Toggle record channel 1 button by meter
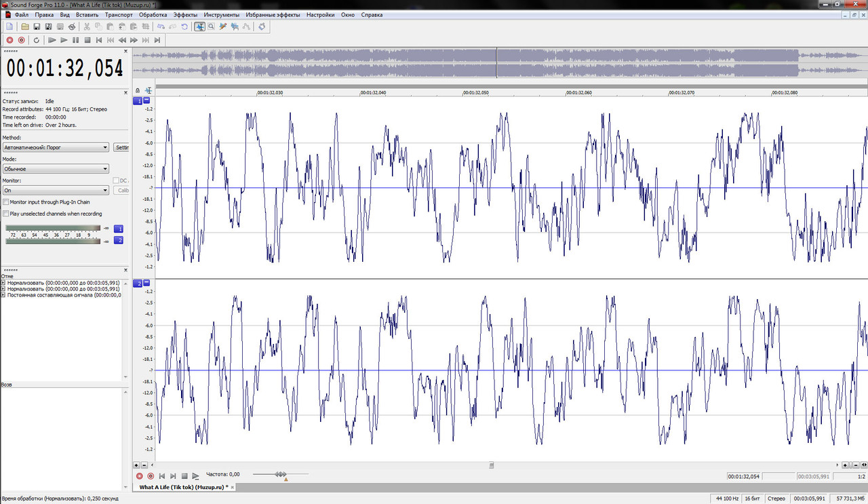The height and width of the screenshot is (504, 868). click(119, 229)
